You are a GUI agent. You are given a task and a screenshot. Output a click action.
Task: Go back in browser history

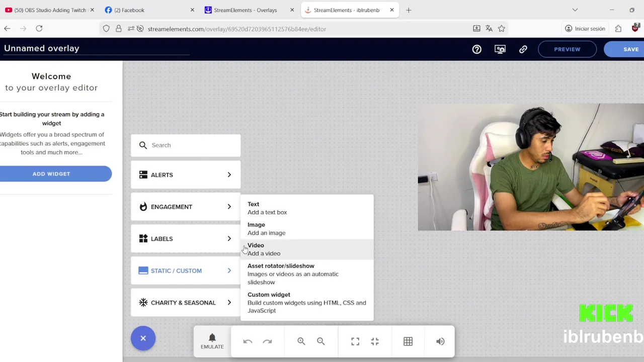7,29
